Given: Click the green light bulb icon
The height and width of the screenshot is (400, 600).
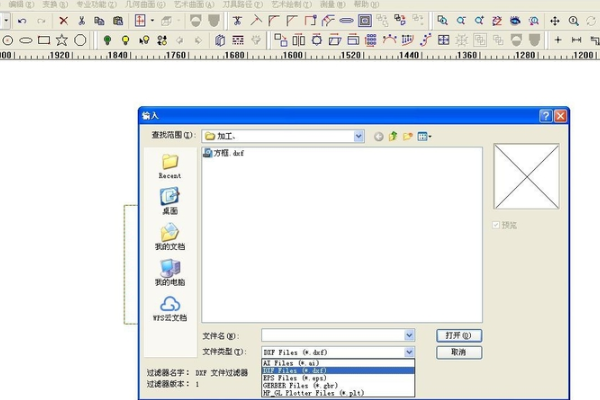Looking at the screenshot, I should tap(108, 40).
